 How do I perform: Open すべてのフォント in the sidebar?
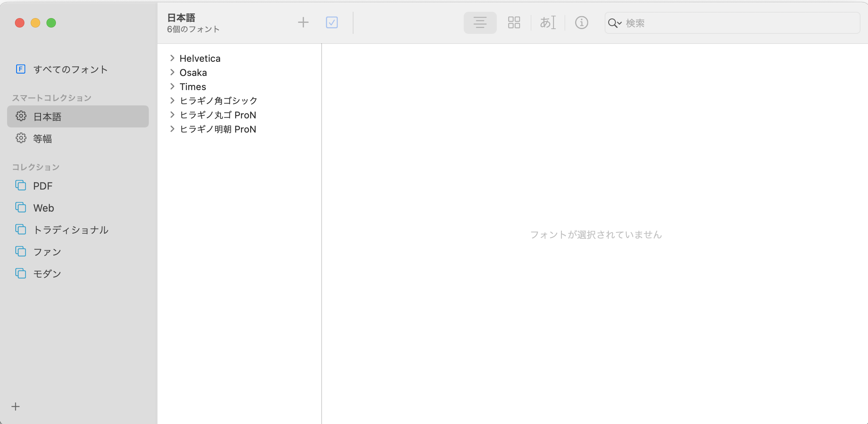pyautogui.click(x=70, y=69)
